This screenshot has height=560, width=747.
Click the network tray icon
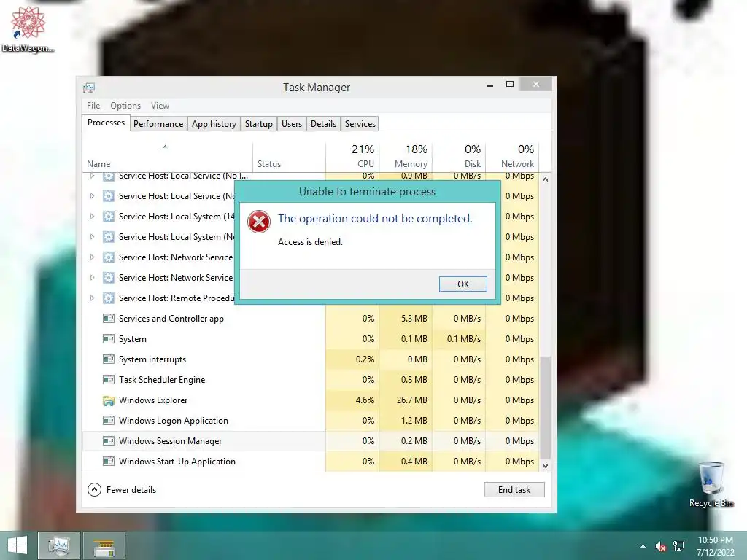click(x=678, y=546)
